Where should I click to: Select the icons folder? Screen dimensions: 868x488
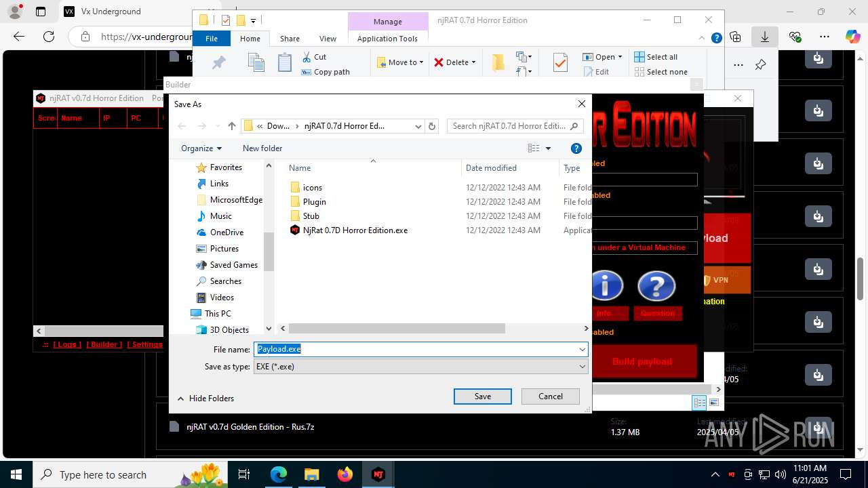pyautogui.click(x=313, y=188)
